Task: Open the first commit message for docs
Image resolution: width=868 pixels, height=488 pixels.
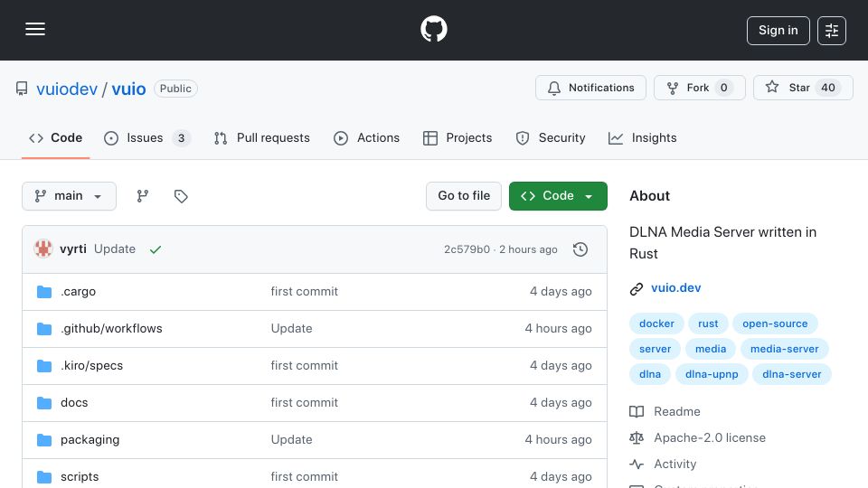Action: (304, 403)
